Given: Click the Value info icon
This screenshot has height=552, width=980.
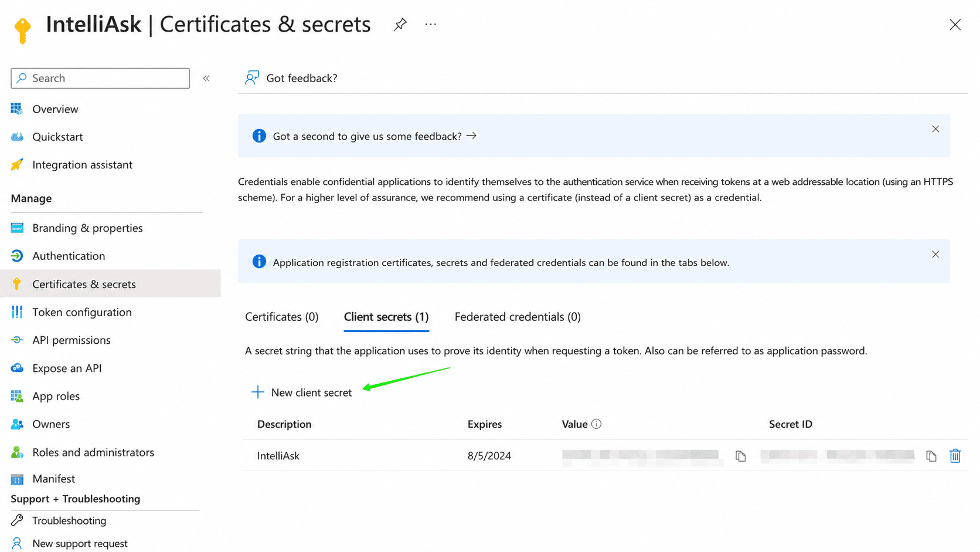Looking at the screenshot, I should point(597,424).
